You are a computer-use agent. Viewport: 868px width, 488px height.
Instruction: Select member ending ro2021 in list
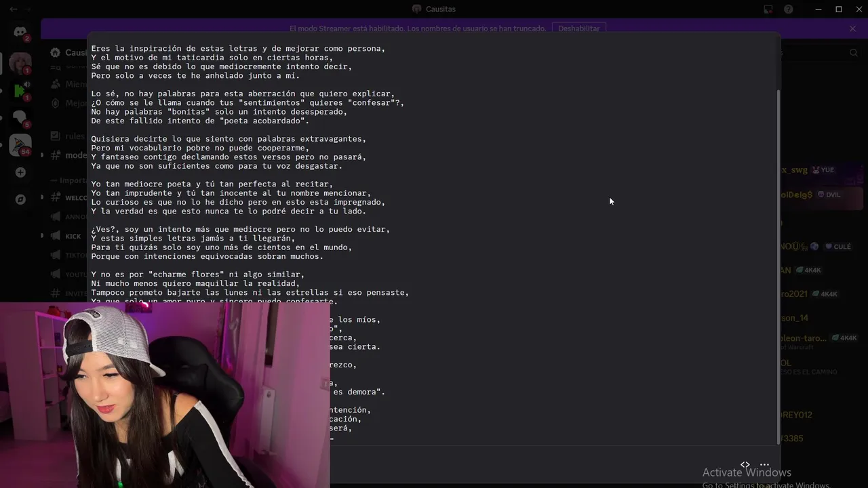click(x=795, y=294)
